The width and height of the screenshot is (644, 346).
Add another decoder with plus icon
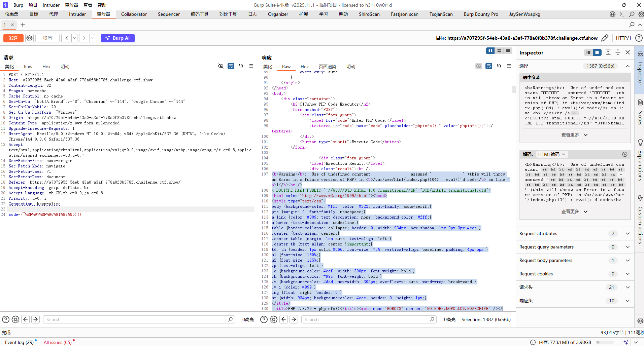tap(625, 154)
